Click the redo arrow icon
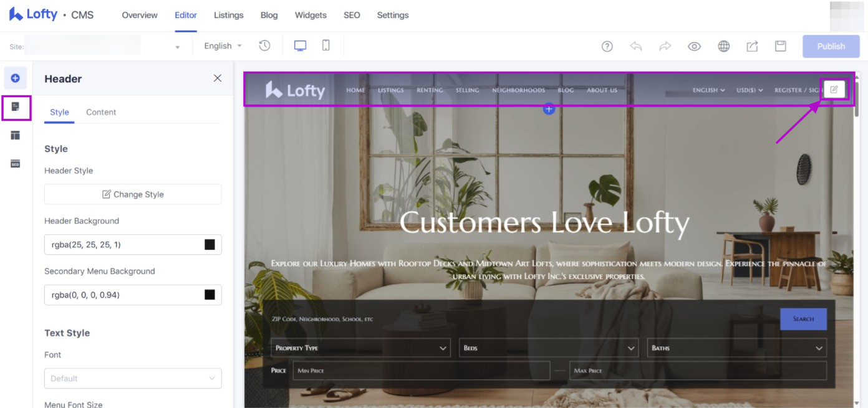This screenshot has width=868, height=408. coord(665,46)
